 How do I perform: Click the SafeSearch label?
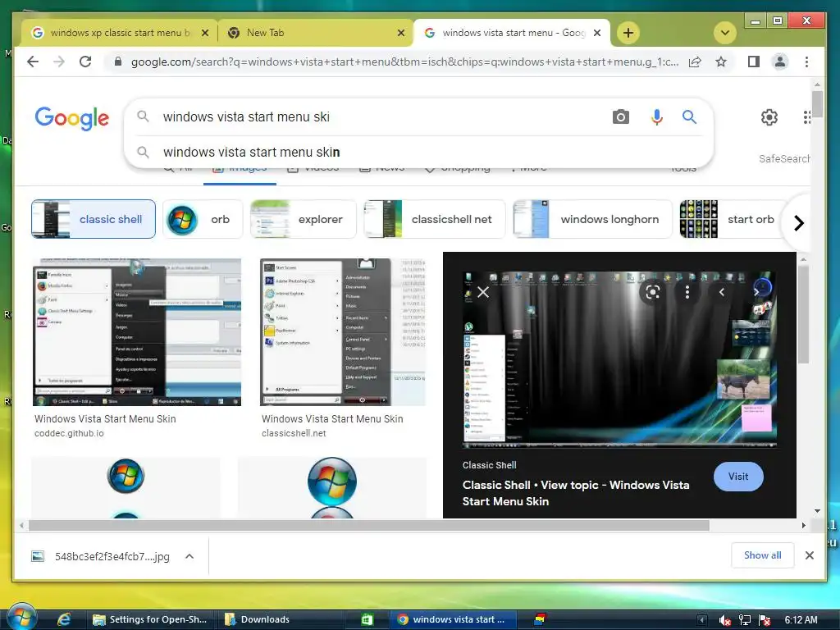click(x=784, y=158)
